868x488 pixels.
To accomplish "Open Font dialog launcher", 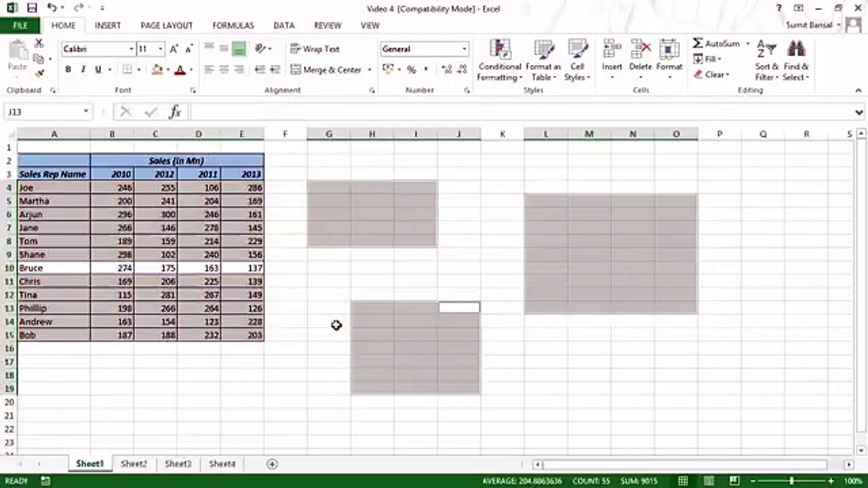I will click(x=193, y=90).
